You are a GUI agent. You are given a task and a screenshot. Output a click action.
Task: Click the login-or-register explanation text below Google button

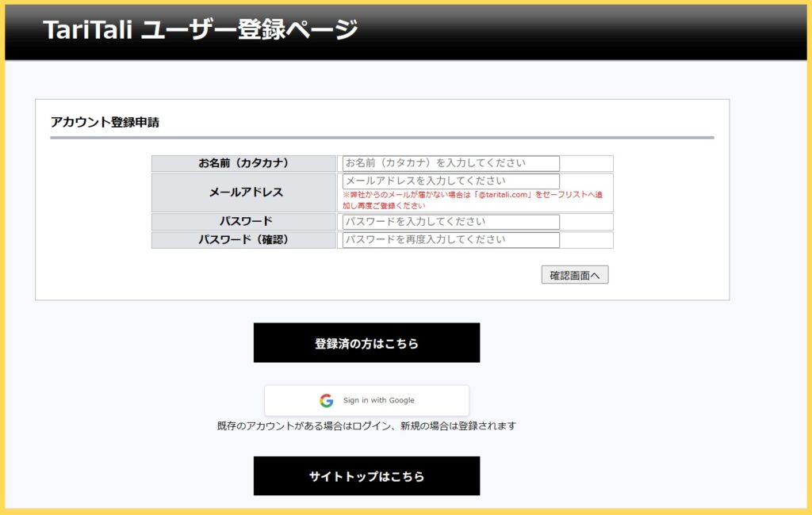point(366,426)
